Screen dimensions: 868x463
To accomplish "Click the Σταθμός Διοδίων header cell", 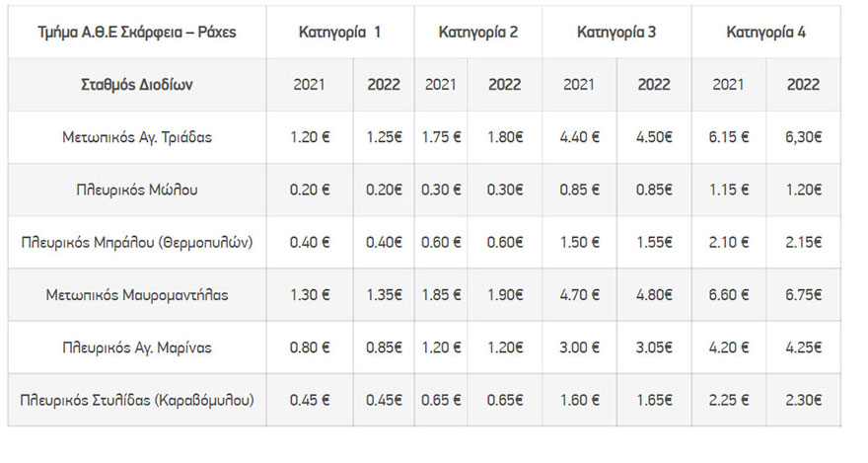I will [x=137, y=85].
